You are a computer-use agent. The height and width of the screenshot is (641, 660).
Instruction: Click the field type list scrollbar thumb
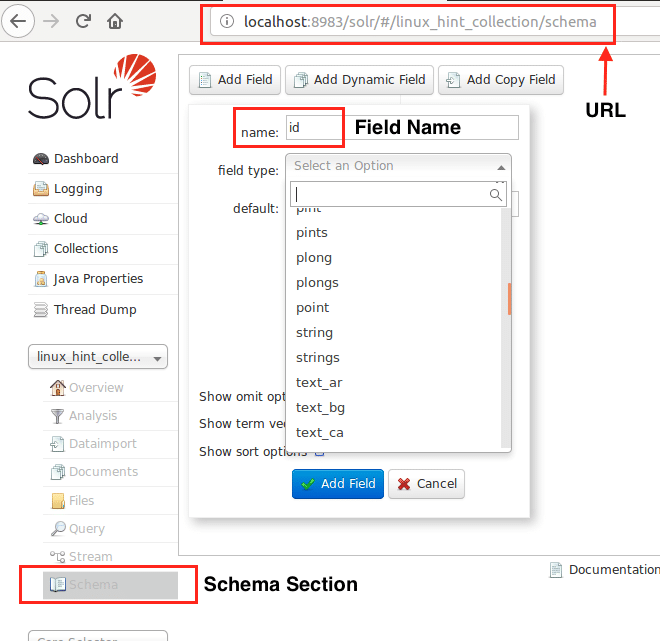(509, 299)
